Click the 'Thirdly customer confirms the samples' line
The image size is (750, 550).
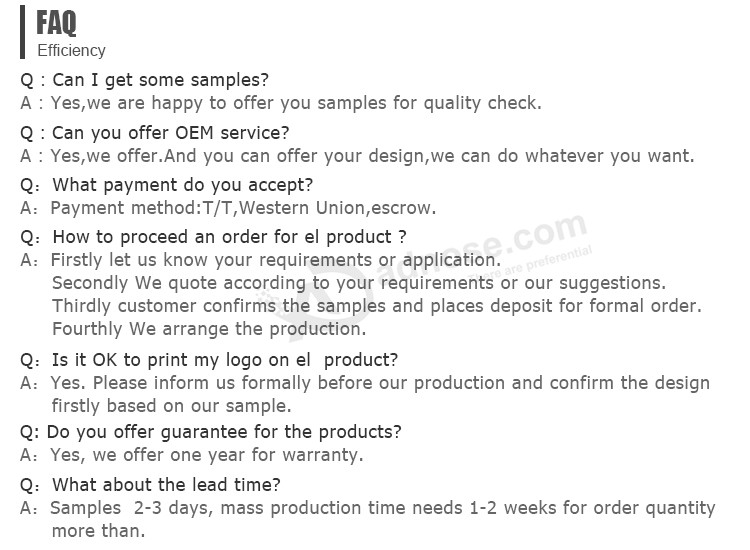377,306
